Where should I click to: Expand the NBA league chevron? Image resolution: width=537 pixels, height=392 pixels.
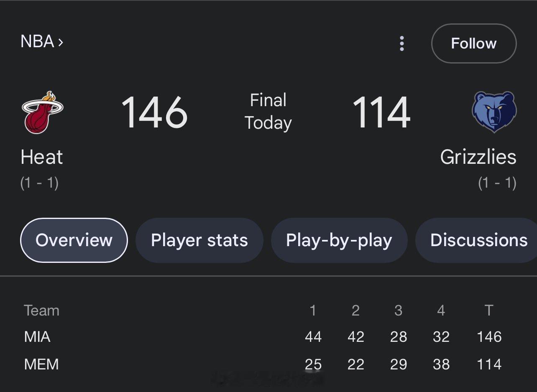pos(61,42)
